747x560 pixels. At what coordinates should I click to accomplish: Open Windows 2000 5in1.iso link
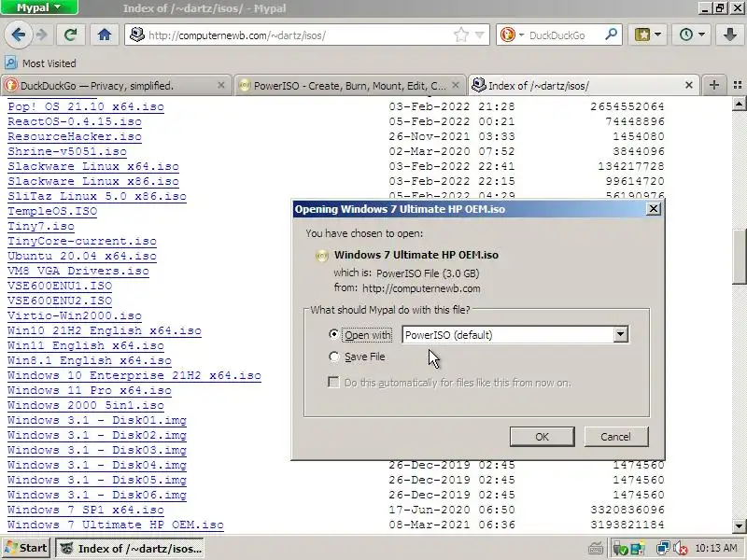(86, 405)
